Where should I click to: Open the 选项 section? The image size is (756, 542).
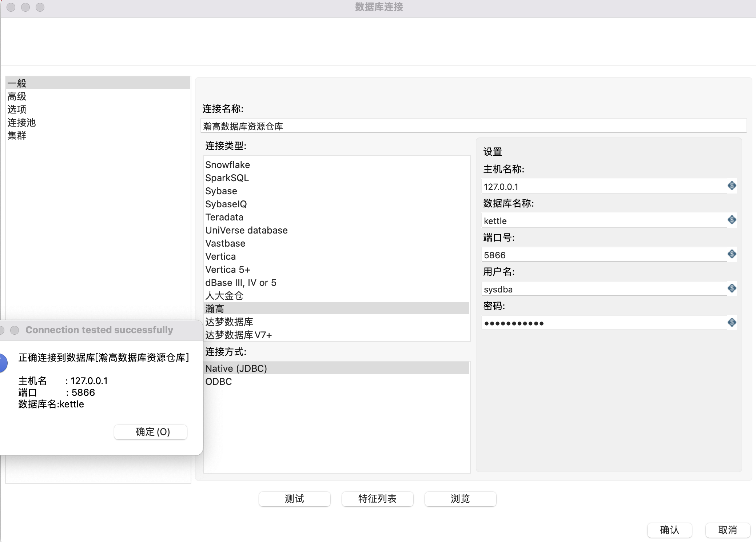coord(17,109)
